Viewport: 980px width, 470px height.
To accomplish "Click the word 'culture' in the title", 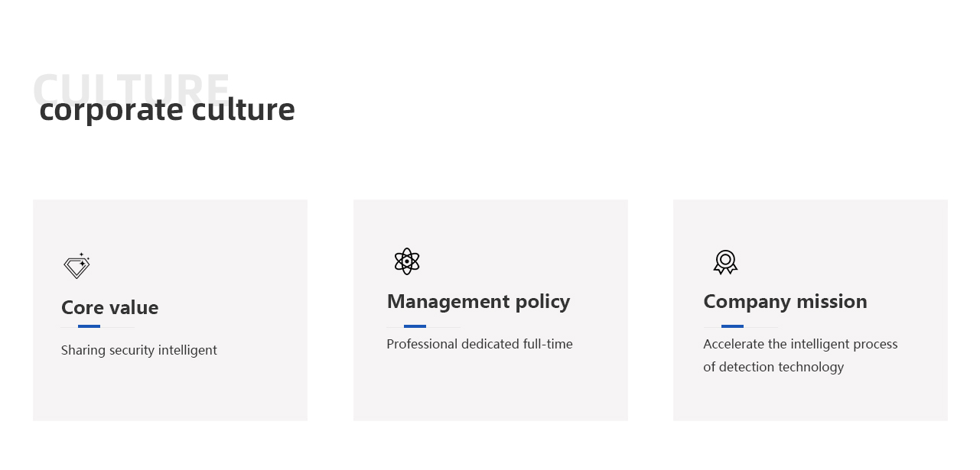I will click(243, 109).
